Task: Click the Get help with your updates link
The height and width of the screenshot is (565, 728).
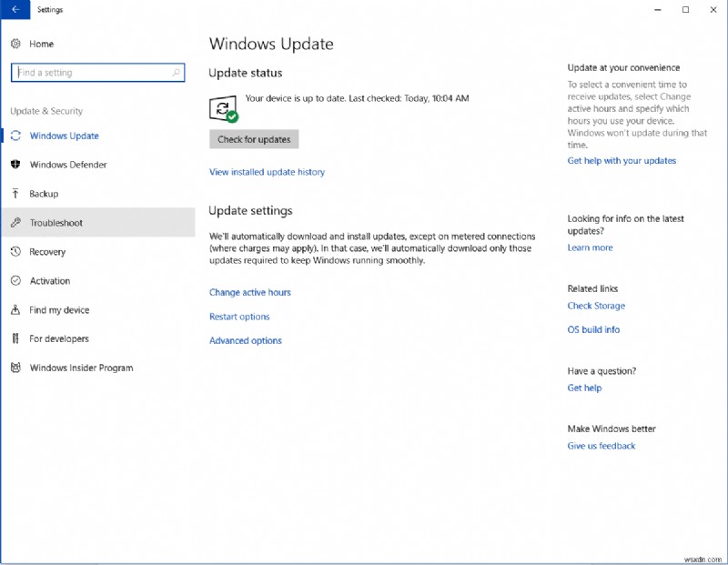Action: click(x=622, y=161)
